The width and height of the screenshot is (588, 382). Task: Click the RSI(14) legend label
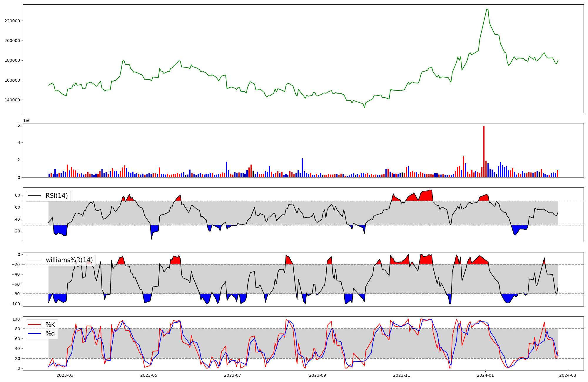[56, 196]
